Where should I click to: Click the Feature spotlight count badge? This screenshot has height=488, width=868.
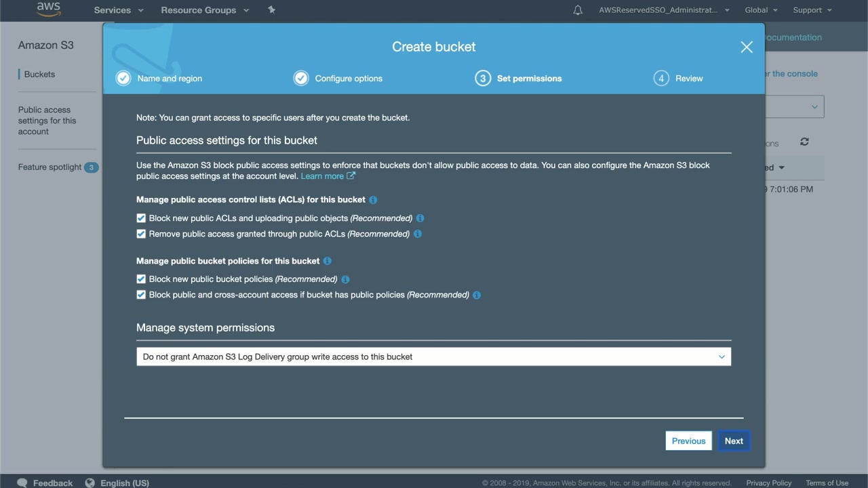pos(92,167)
